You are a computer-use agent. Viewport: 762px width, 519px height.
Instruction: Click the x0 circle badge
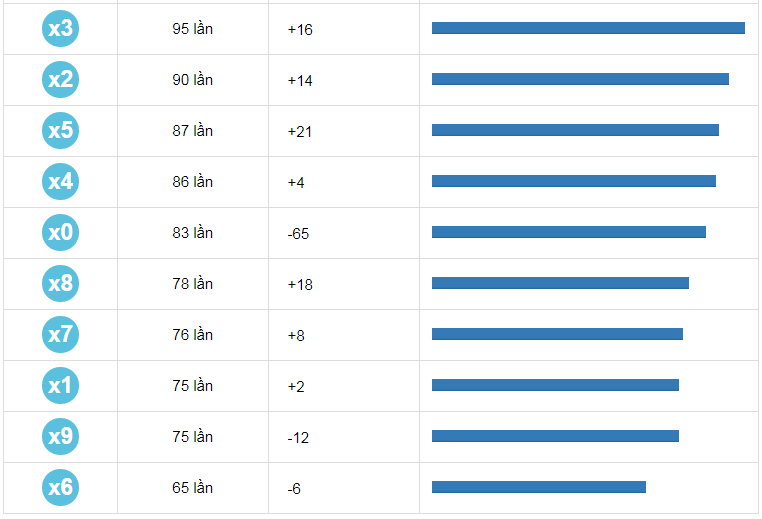tap(60, 233)
